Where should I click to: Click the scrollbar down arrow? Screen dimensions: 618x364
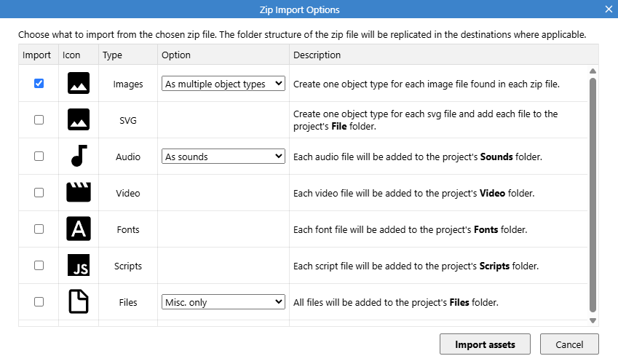(593, 320)
